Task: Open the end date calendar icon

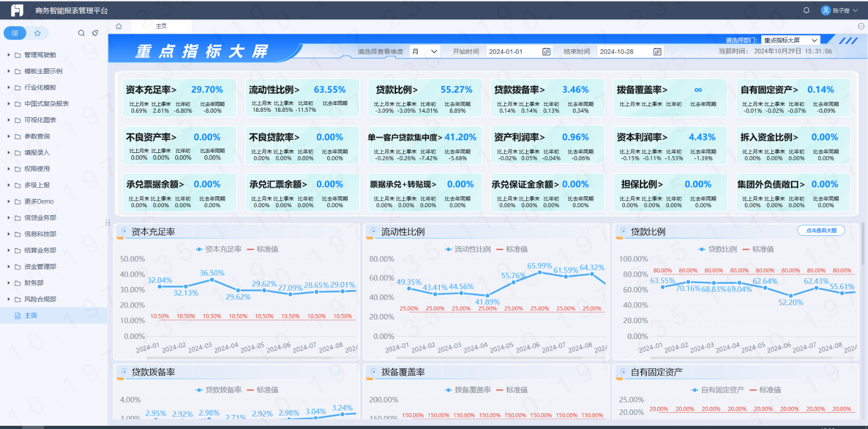Action: pyautogui.click(x=657, y=52)
